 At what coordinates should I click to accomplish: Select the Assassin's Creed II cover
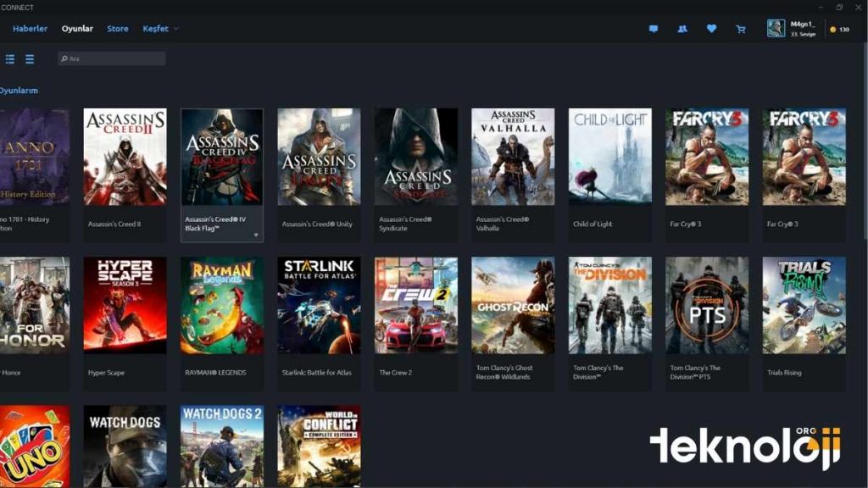(125, 157)
